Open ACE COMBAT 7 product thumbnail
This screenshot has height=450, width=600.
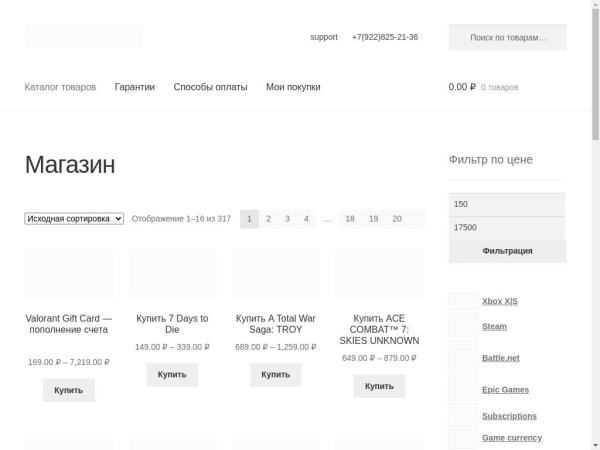380,274
